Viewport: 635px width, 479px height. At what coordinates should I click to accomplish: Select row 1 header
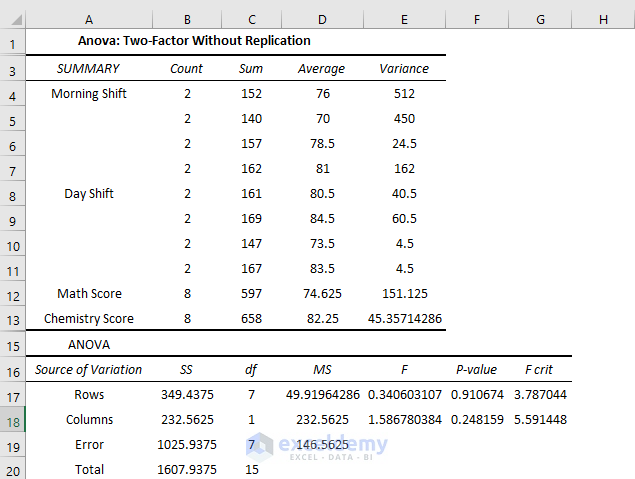[x=13, y=43]
